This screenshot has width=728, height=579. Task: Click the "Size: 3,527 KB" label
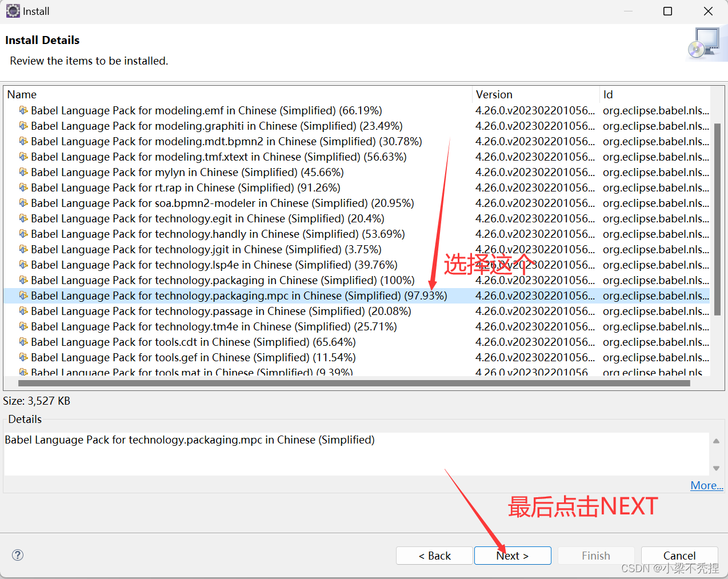[x=37, y=401]
